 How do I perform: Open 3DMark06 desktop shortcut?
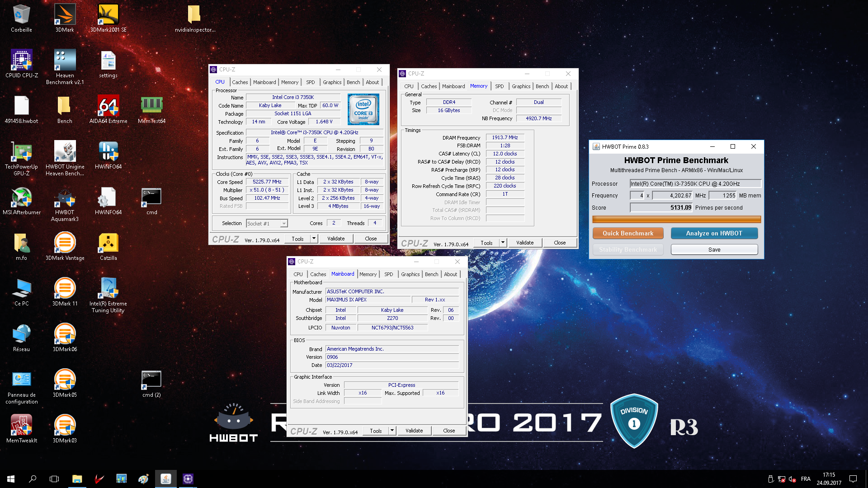pyautogui.click(x=65, y=338)
